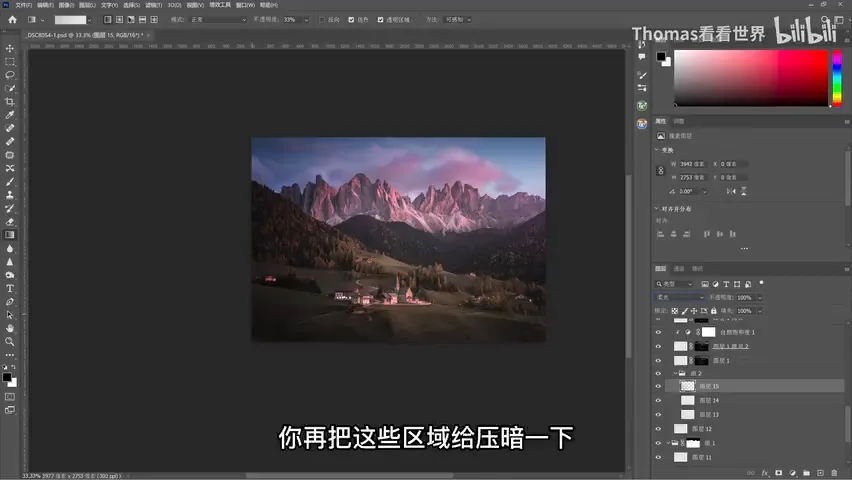The width and height of the screenshot is (852, 480).
Task: Create a new group folder icon
Action: (806, 473)
